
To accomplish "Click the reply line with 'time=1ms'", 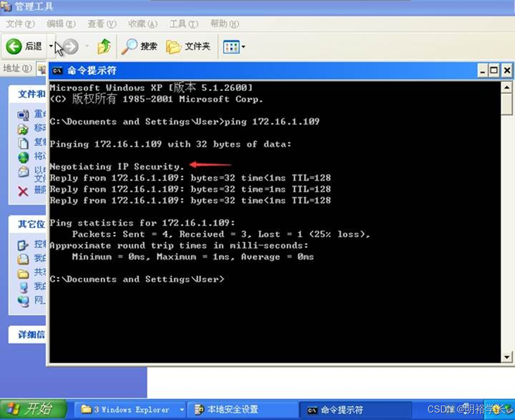I will pyautogui.click(x=190, y=189).
